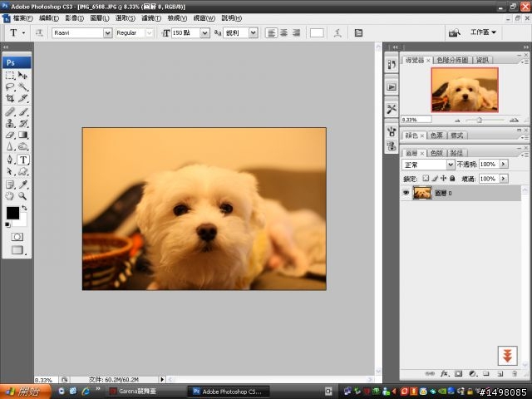The width and height of the screenshot is (532, 399).
Task: Open the opacity 不透明 slider arrow
Action: [x=504, y=165]
